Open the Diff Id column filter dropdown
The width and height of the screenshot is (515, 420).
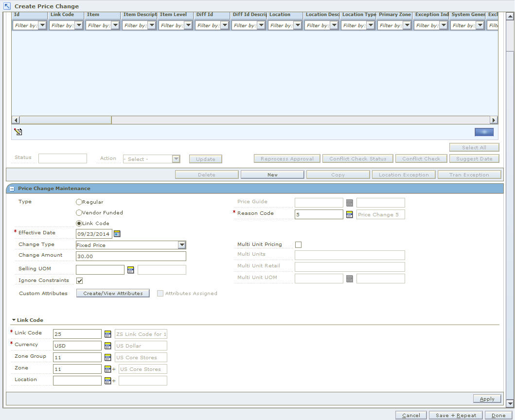225,25
